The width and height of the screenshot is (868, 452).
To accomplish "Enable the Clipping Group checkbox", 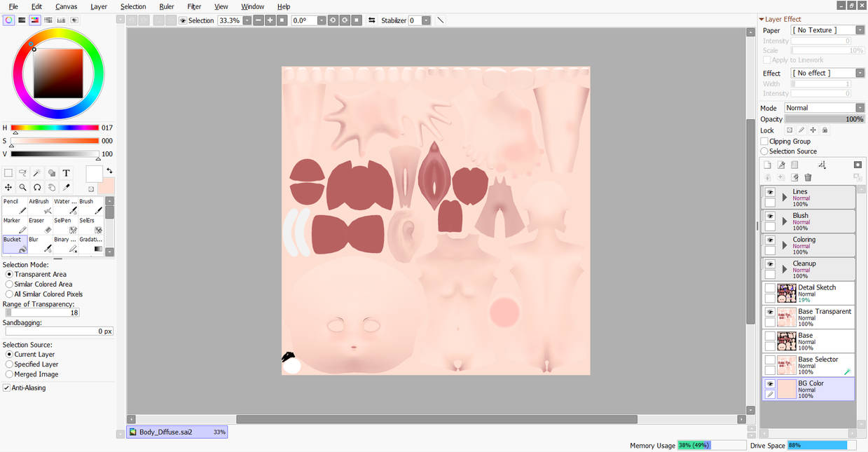I will click(764, 141).
